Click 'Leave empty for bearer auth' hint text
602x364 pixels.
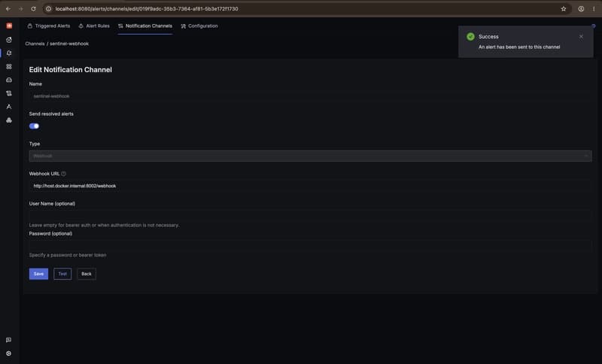(x=104, y=225)
